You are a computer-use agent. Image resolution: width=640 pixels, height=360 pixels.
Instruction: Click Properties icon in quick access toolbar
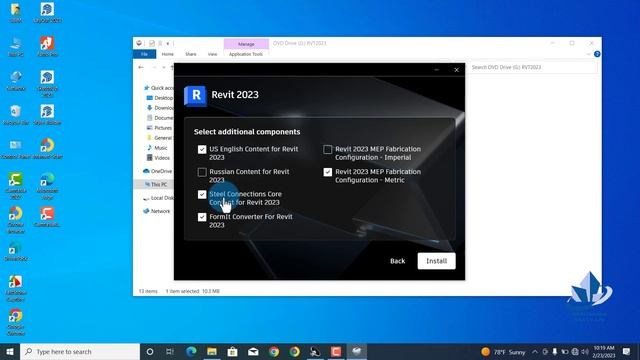152,43
